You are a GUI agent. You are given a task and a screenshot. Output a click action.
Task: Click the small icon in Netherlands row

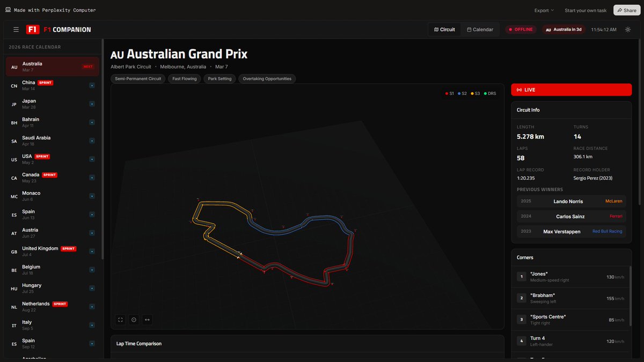pyautogui.click(x=92, y=307)
